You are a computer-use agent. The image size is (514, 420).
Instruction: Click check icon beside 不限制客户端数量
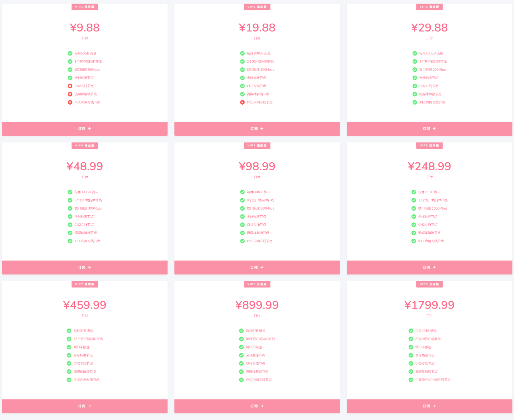411,339
